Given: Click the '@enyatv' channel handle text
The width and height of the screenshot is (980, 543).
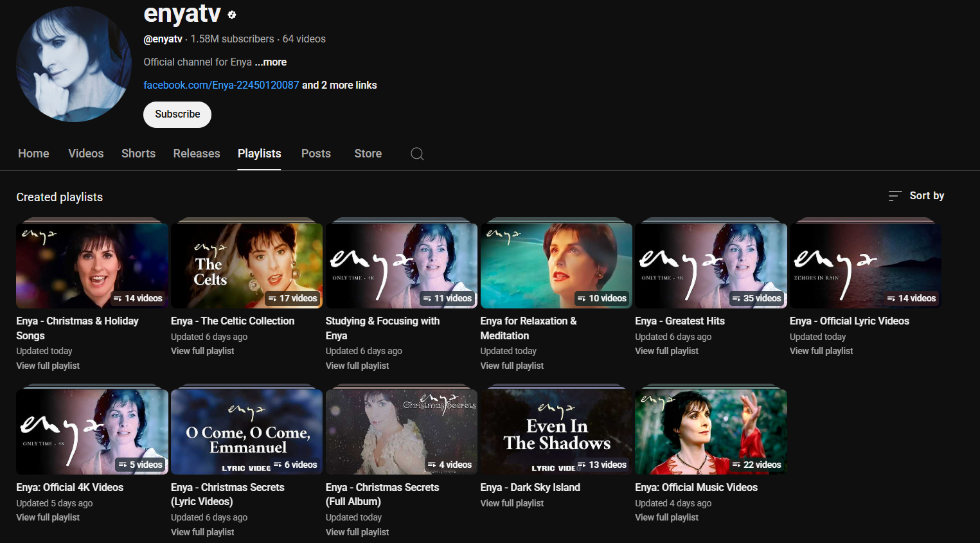Looking at the screenshot, I should click(x=163, y=39).
